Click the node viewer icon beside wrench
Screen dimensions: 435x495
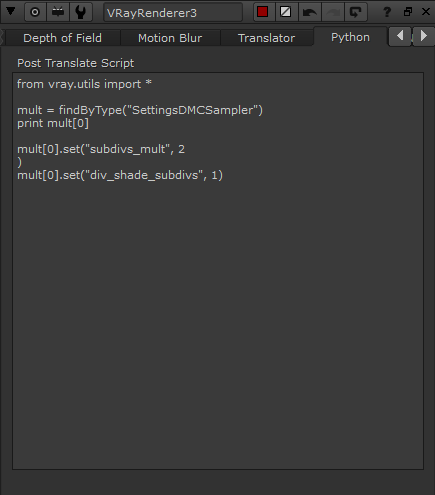pyautogui.click(x=58, y=12)
